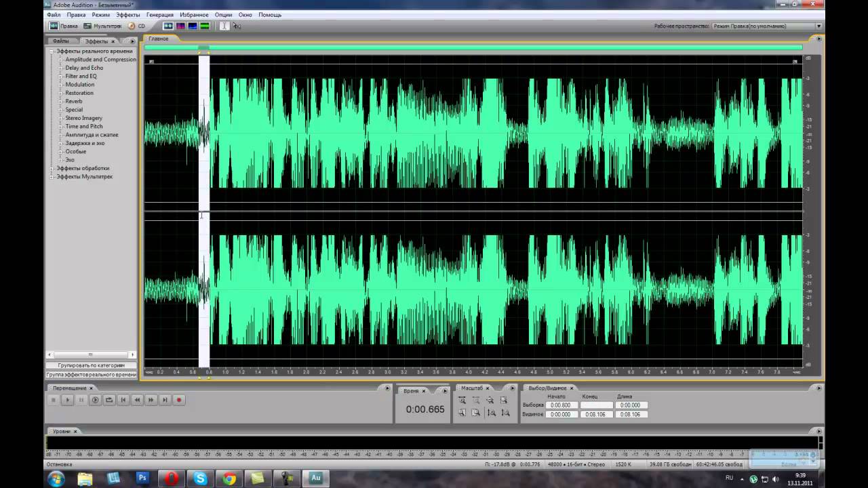Start playback with Play button

coord(67,400)
